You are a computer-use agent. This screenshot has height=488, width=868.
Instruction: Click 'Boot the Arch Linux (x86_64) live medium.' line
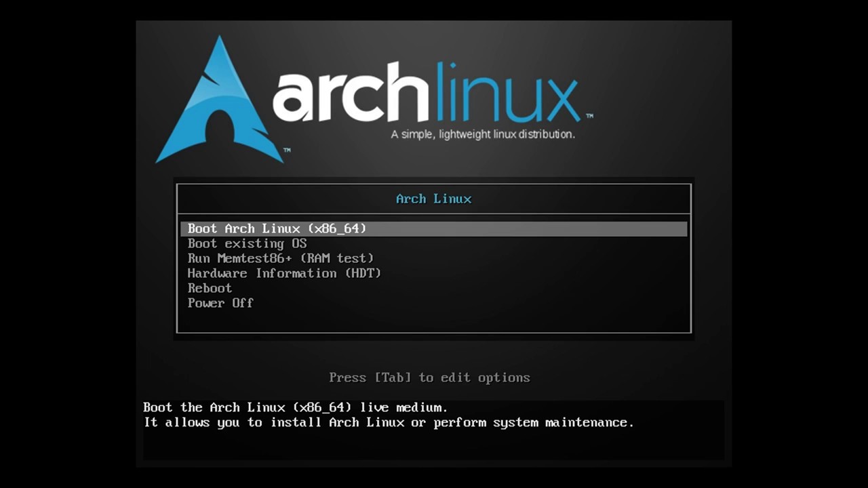[x=296, y=407]
